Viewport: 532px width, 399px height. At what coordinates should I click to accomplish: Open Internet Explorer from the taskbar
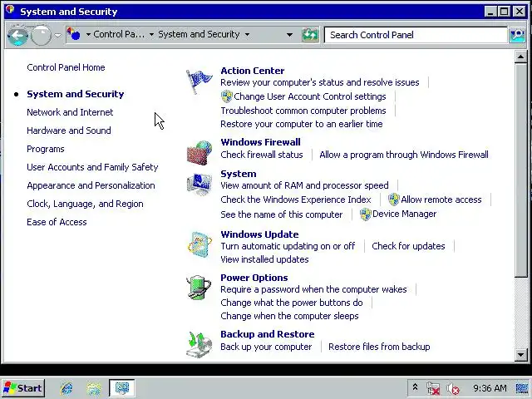click(66, 388)
